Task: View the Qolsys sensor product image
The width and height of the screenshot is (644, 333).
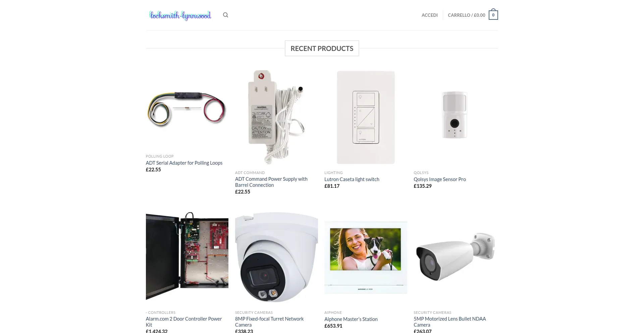Action: 455,117
